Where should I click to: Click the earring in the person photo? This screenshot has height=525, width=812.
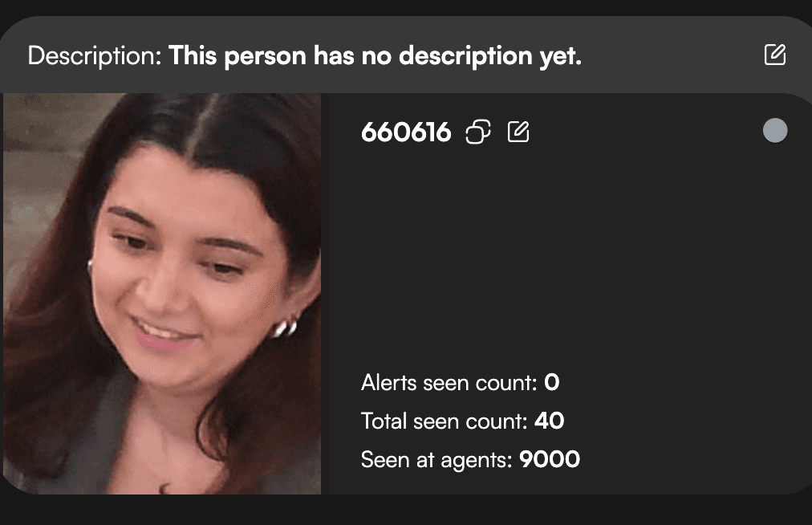[286, 328]
